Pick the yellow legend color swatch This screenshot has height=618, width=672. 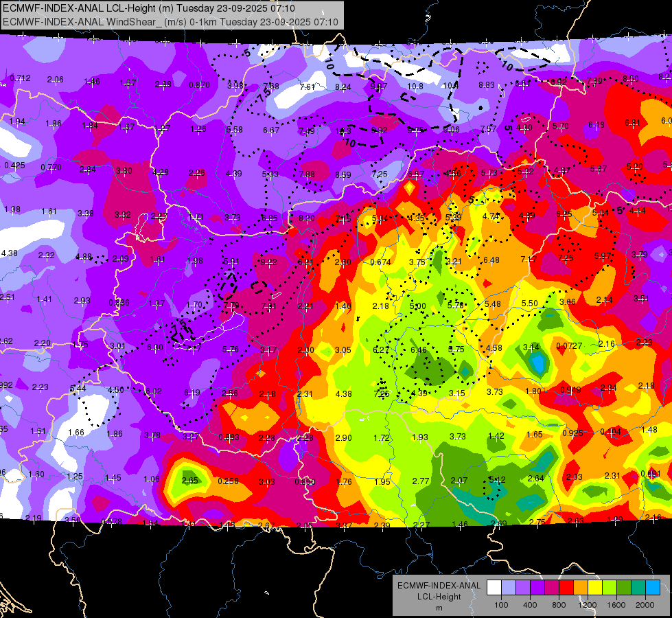click(595, 588)
